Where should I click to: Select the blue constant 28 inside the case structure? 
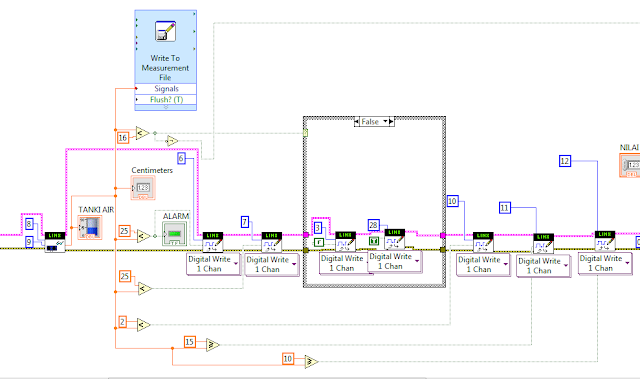coord(373,225)
